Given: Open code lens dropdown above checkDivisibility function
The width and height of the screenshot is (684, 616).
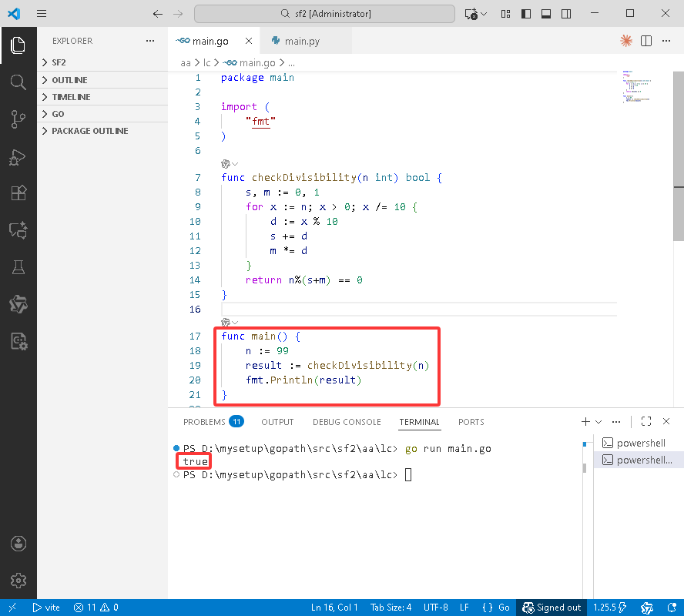Looking at the screenshot, I should [230, 164].
